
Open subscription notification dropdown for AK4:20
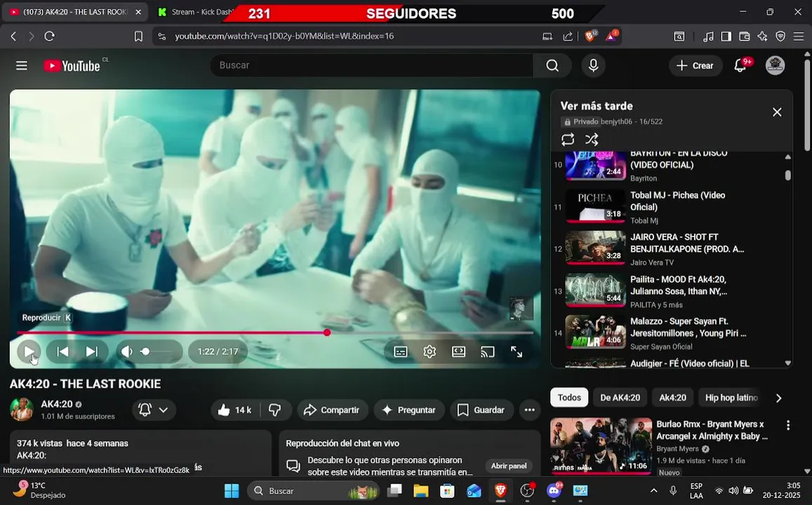154,410
